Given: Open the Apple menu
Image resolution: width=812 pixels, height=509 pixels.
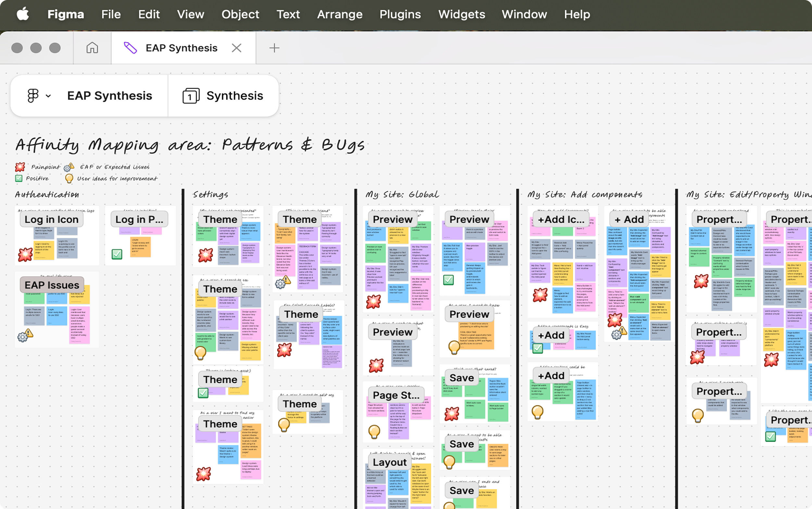Looking at the screenshot, I should tap(23, 14).
